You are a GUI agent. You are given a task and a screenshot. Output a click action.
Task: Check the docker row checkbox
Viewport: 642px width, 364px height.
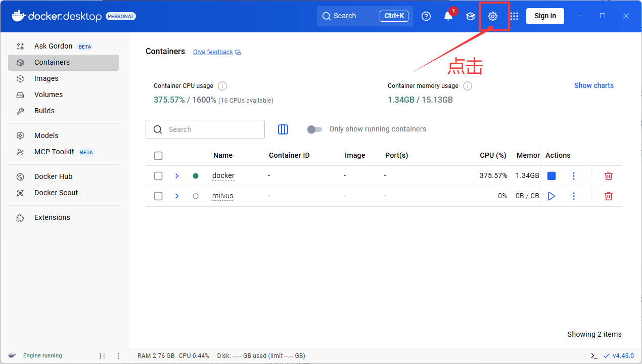coord(158,176)
